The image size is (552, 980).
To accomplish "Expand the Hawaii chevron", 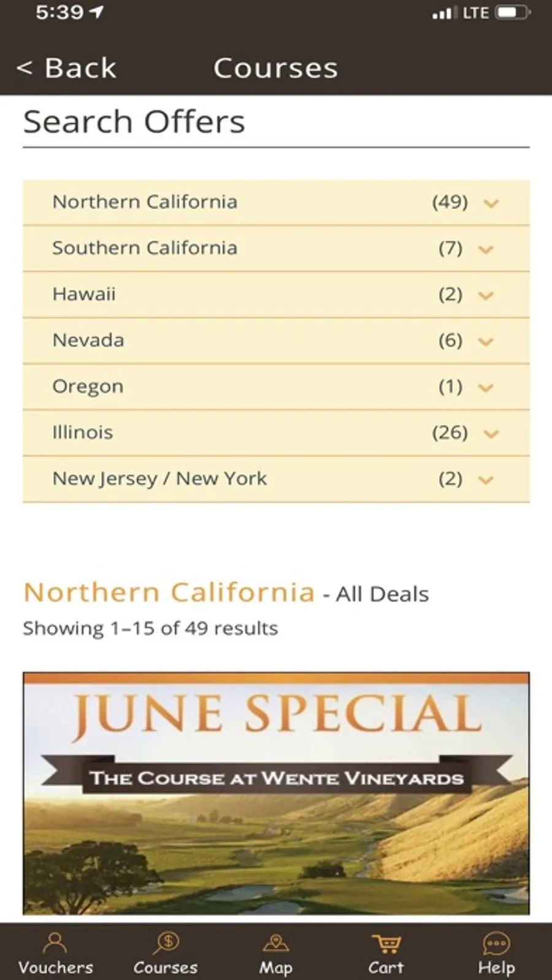I will pos(486,295).
